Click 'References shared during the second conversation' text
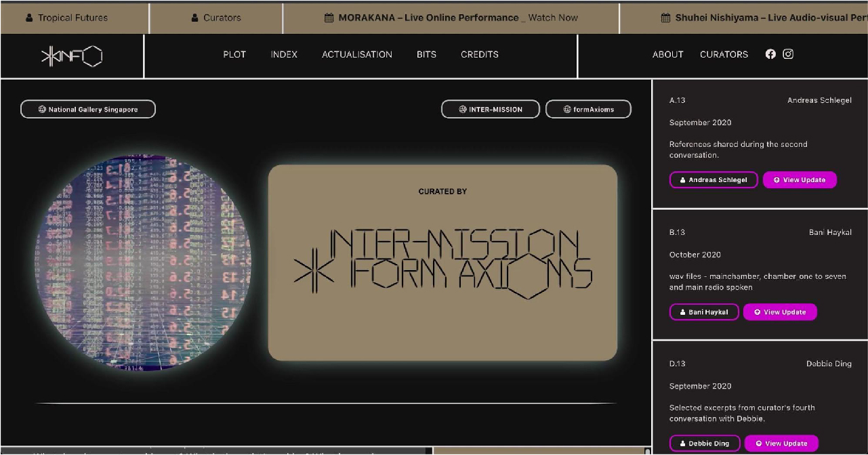Screen dimensions: 868x455 [x=739, y=150]
